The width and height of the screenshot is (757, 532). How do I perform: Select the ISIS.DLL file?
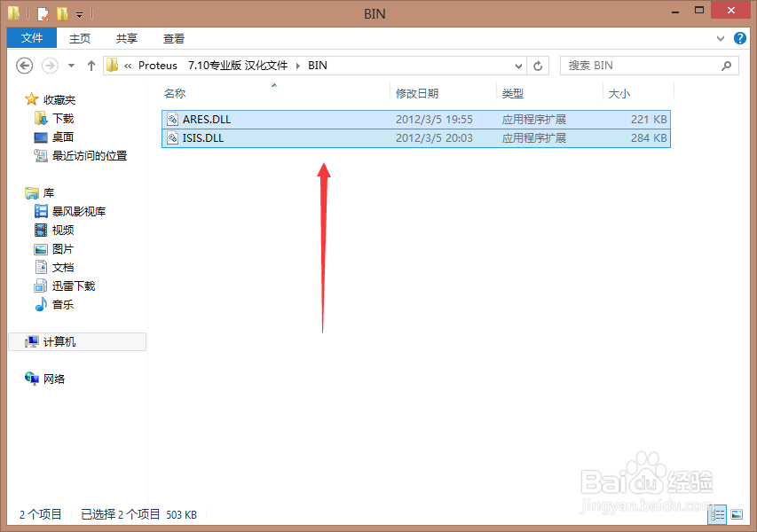416,138
